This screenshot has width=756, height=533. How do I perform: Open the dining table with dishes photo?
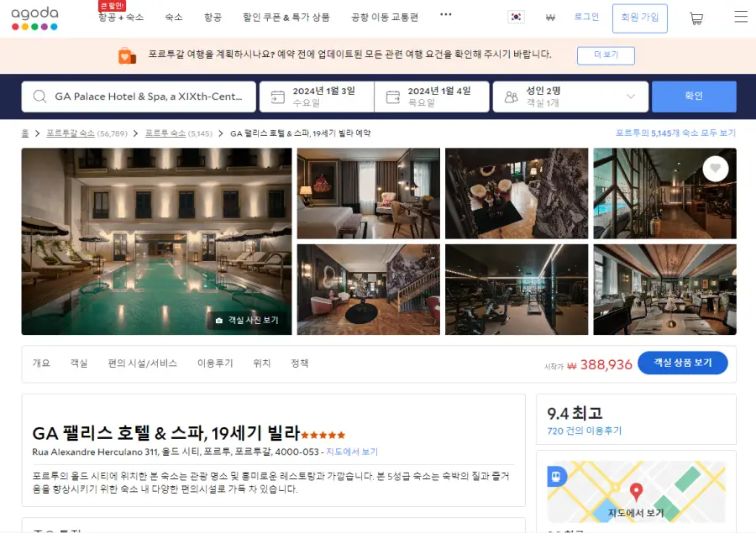pos(517,193)
